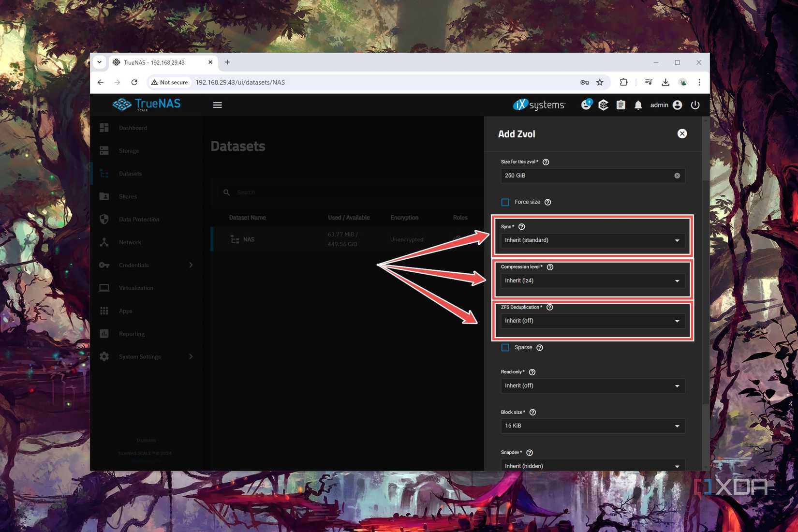Open the iXsystems logo link
Screen dimensions: 798x532
click(539, 104)
